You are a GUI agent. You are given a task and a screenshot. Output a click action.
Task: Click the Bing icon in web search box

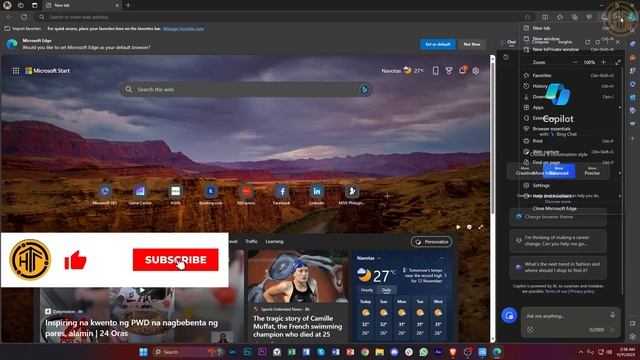click(x=364, y=89)
